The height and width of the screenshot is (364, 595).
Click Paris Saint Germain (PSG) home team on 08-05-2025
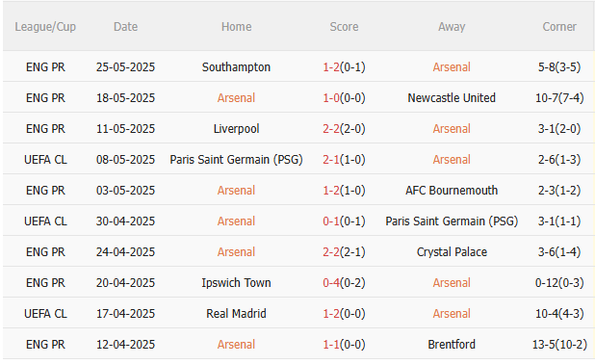coord(236,160)
